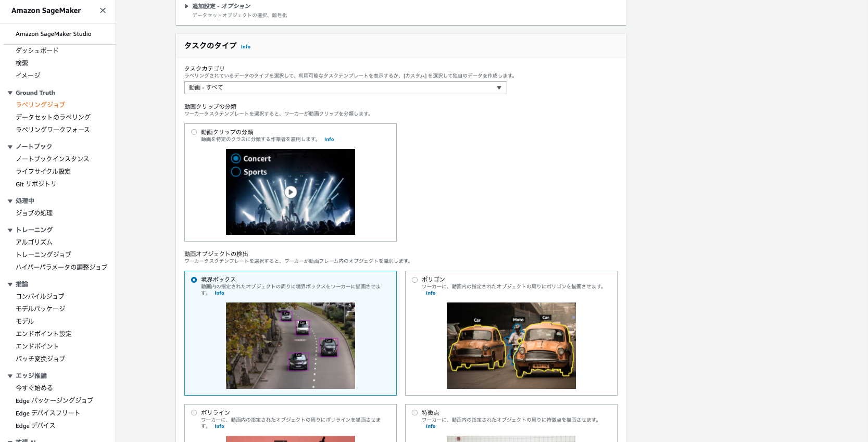The width and height of the screenshot is (868, 442).
Task: Open イメージ in the sidebar
Action: coord(28,75)
